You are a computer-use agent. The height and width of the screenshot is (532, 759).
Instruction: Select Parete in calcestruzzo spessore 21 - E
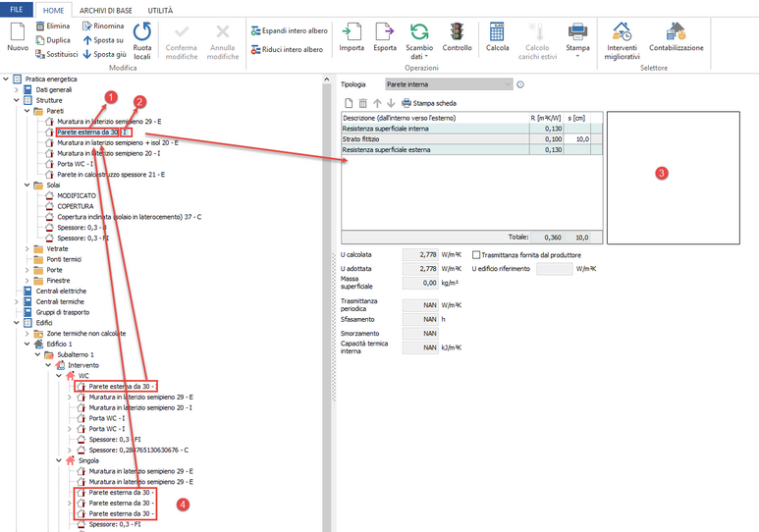(111, 175)
